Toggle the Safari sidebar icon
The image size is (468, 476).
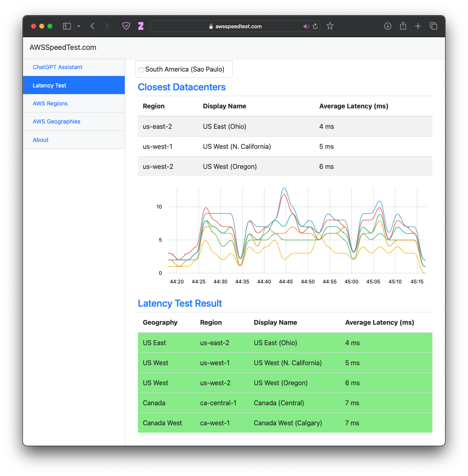click(67, 26)
